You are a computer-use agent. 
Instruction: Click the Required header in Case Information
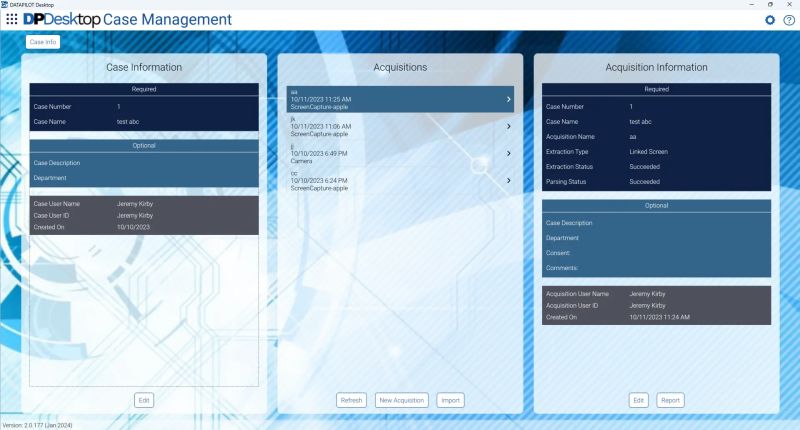[x=144, y=89]
